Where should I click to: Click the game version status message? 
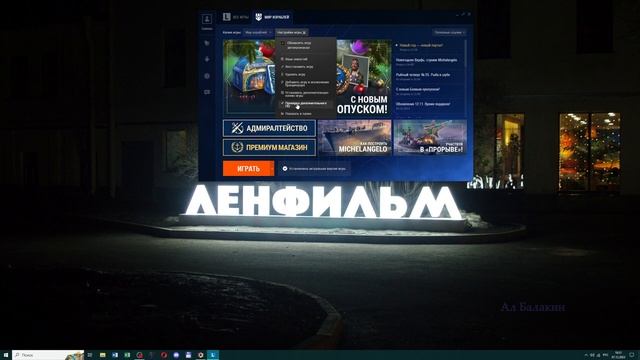tap(314, 168)
